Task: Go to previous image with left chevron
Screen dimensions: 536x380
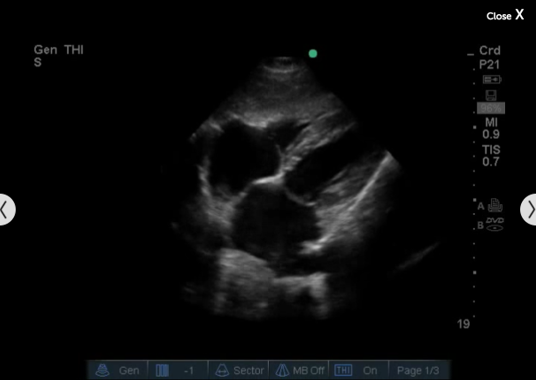Action: (x=7, y=209)
